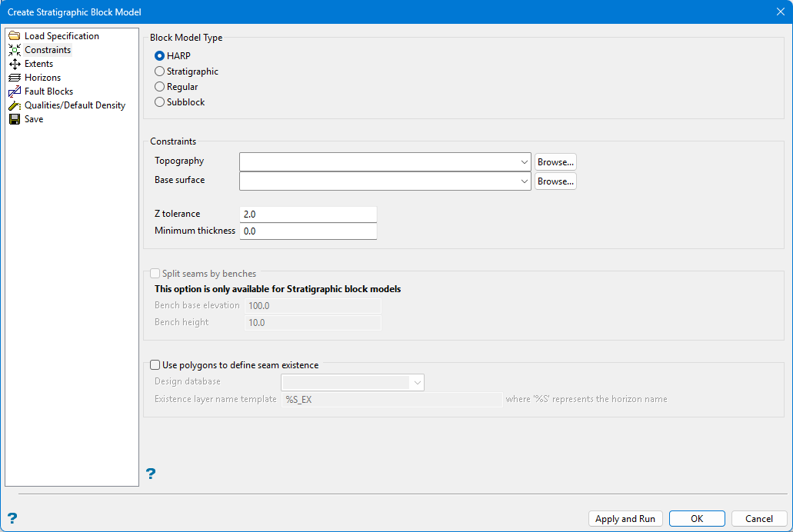Click the Constraints icon in sidebar
This screenshot has height=532, width=793.
tap(15, 50)
